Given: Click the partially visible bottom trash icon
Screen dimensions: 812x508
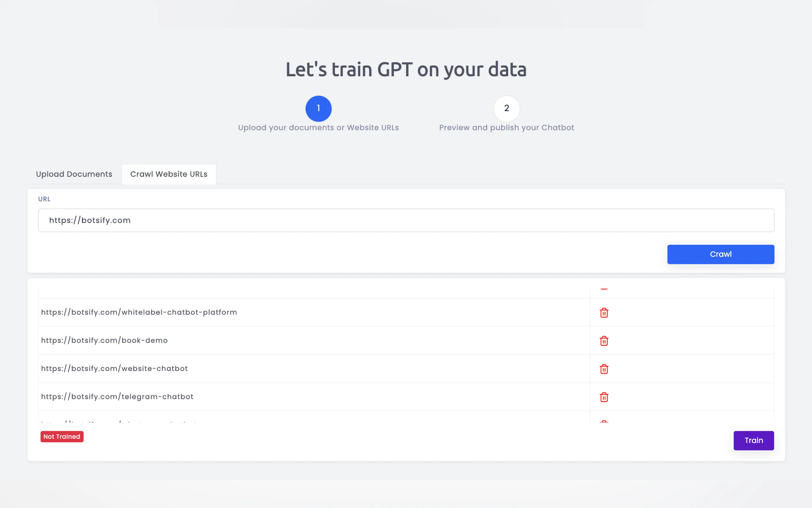Looking at the screenshot, I should [x=604, y=421].
